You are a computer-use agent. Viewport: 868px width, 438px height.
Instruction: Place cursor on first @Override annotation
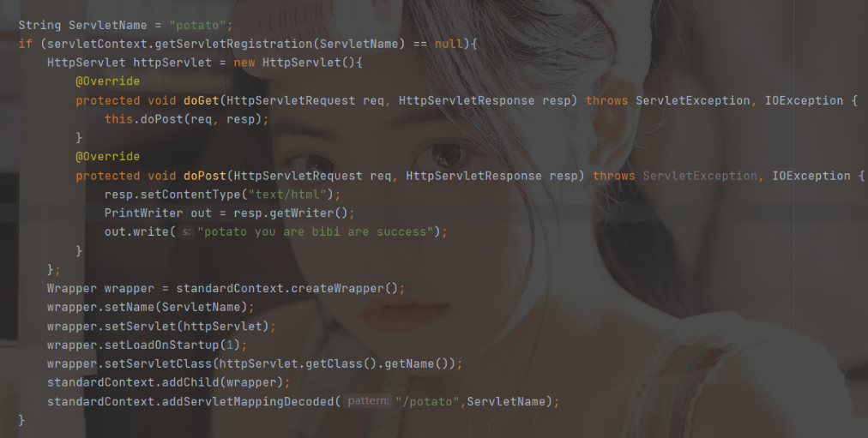(x=107, y=81)
